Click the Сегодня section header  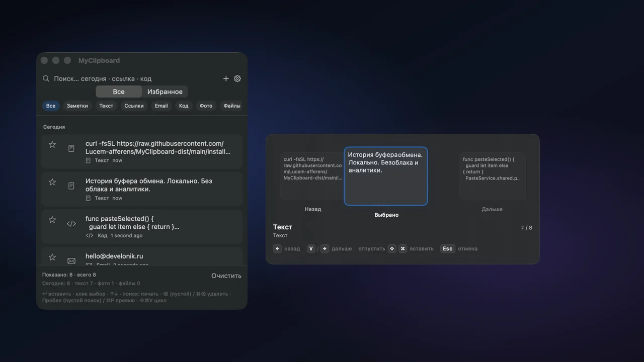[54, 127]
